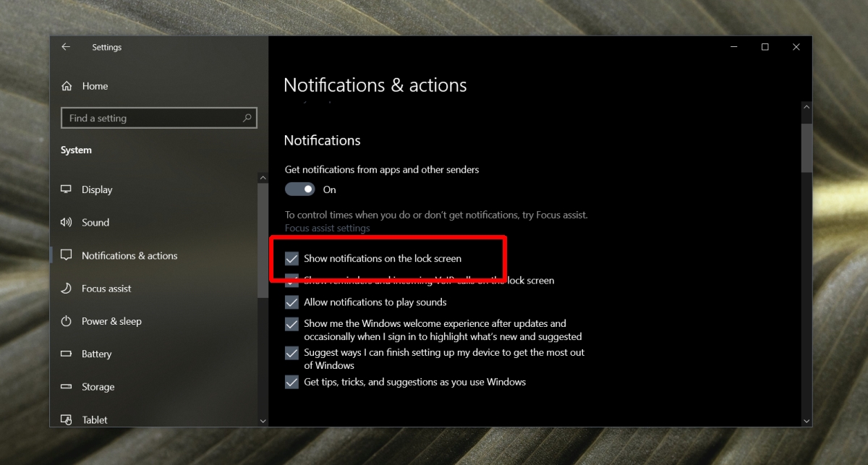Open Power & sleep settings icon
Screen dimensions: 868x465
[67, 321]
